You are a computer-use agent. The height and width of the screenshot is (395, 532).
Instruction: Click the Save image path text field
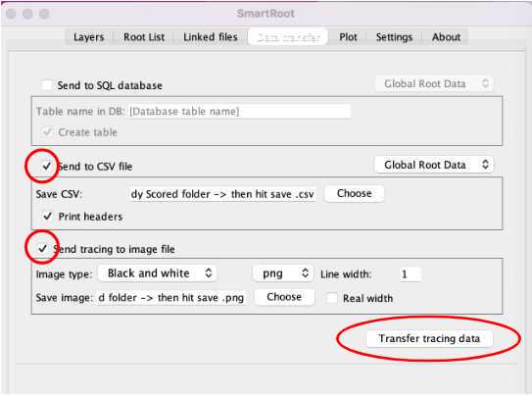point(170,298)
